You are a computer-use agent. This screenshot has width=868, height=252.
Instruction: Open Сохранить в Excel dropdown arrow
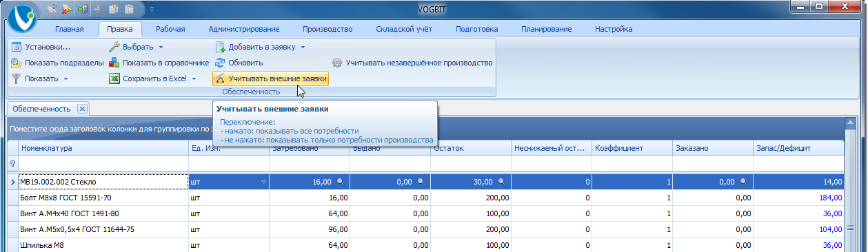click(194, 78)
